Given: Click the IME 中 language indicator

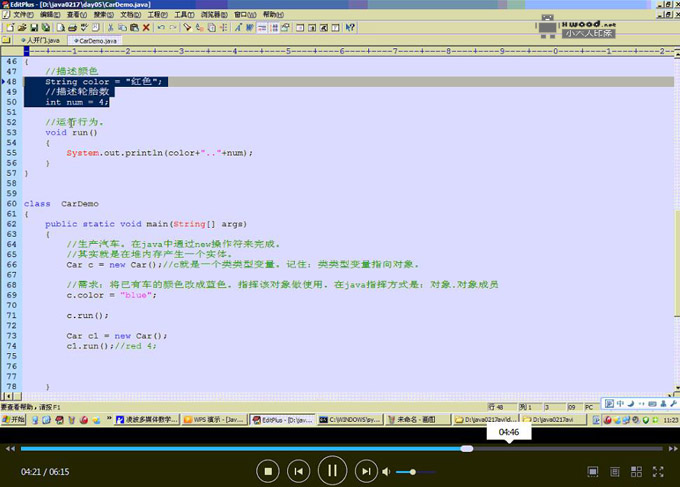Looking at the screenshot, I should coord(620,404).
